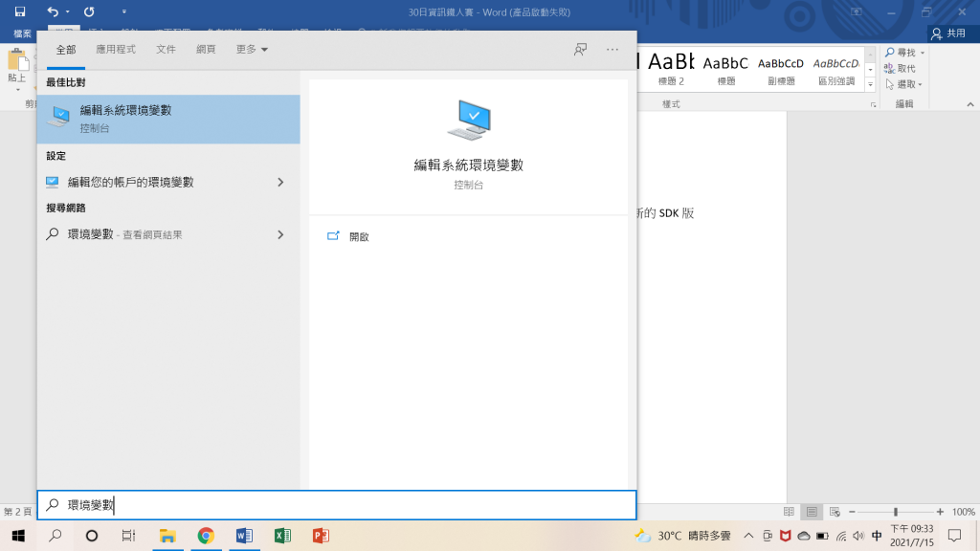
Task: Open the volume tray icon
Action: (x=858, y=536)
